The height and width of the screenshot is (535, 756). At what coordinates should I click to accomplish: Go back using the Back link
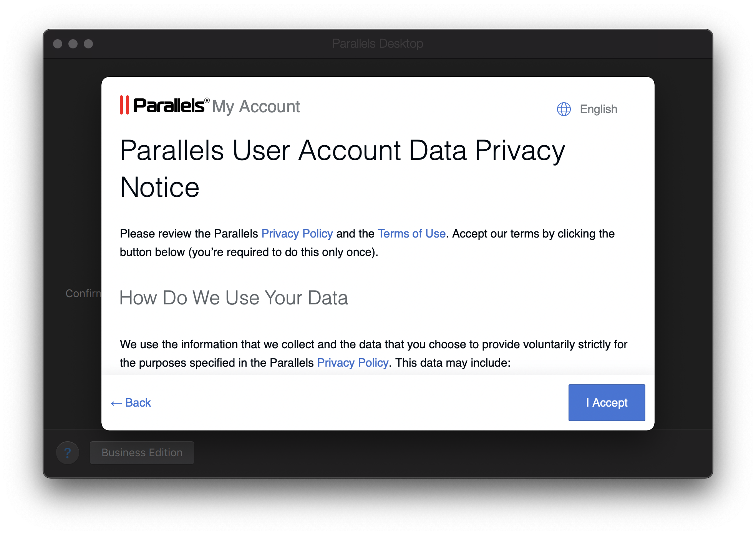tap(131, 403)
